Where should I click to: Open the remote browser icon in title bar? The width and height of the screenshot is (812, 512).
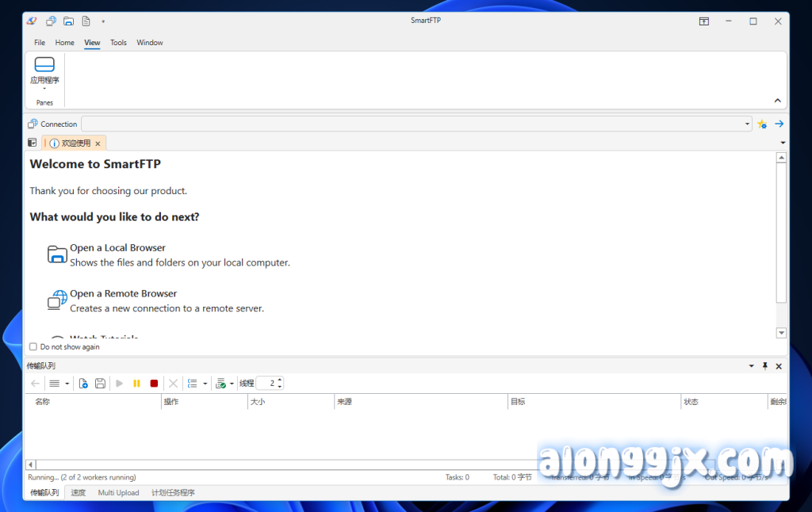click(51, 21)
